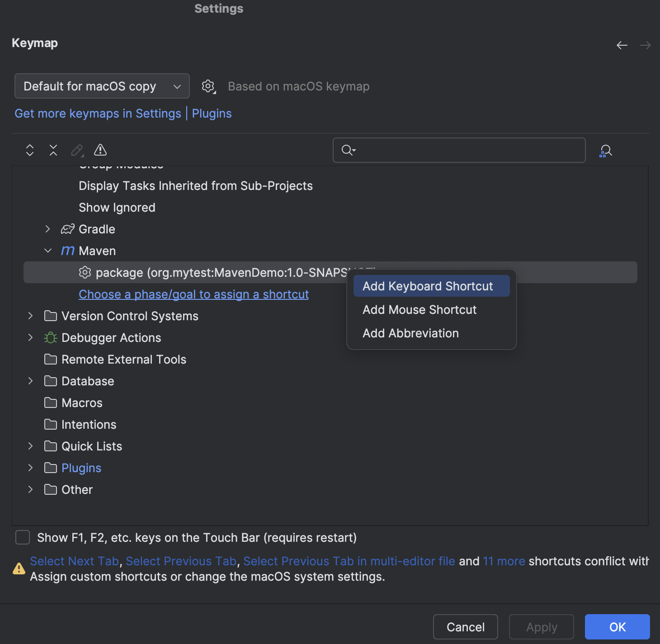Image resolution: width=660 pixels, height=644 pixels.
Task: Open keymap options with the gear icon
Action: [208, 86]
